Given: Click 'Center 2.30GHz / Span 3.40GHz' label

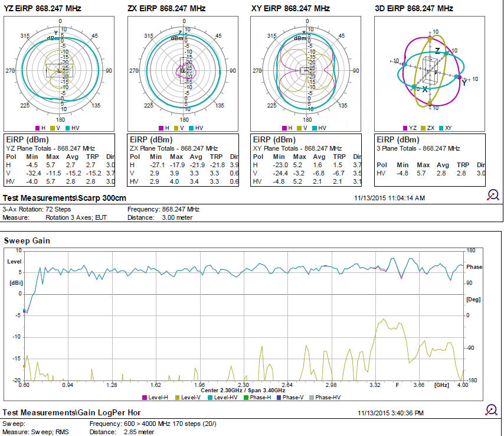Looking at the screenshot, I should pos(243,391).
